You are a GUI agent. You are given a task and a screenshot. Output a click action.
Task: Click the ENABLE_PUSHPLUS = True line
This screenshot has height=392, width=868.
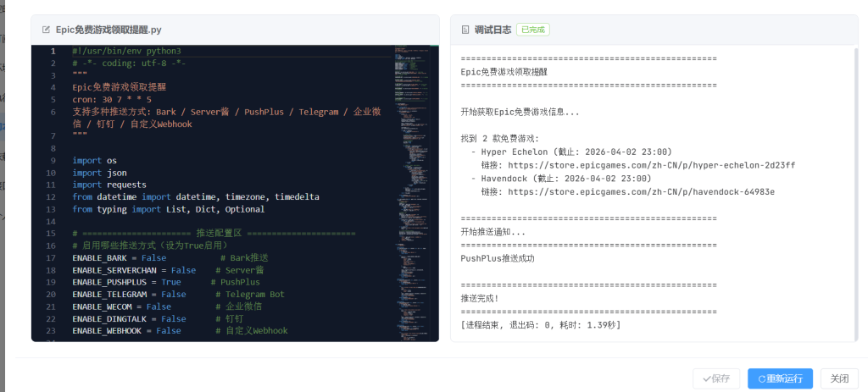[166, 283]
